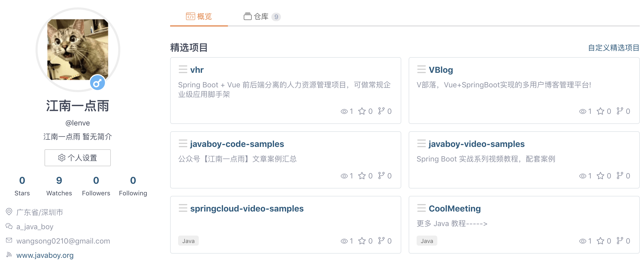
Task: Click the drag handle beside javaboy-video-samples
Action: pyautogui.click(x=421, y=143)
